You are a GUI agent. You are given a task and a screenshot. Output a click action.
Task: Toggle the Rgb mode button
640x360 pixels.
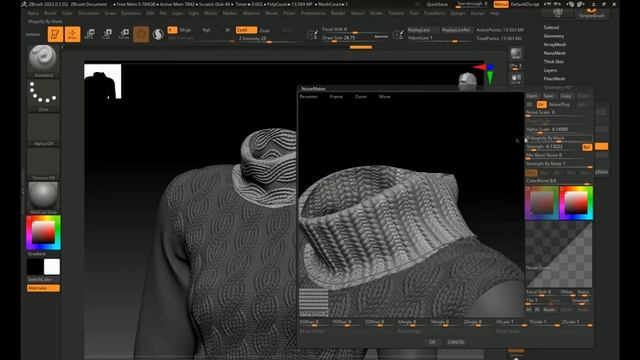pos(207,30)
